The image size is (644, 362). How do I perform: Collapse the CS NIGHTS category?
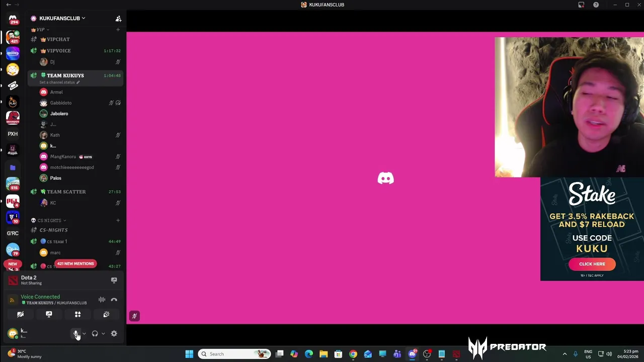point(48,220)
